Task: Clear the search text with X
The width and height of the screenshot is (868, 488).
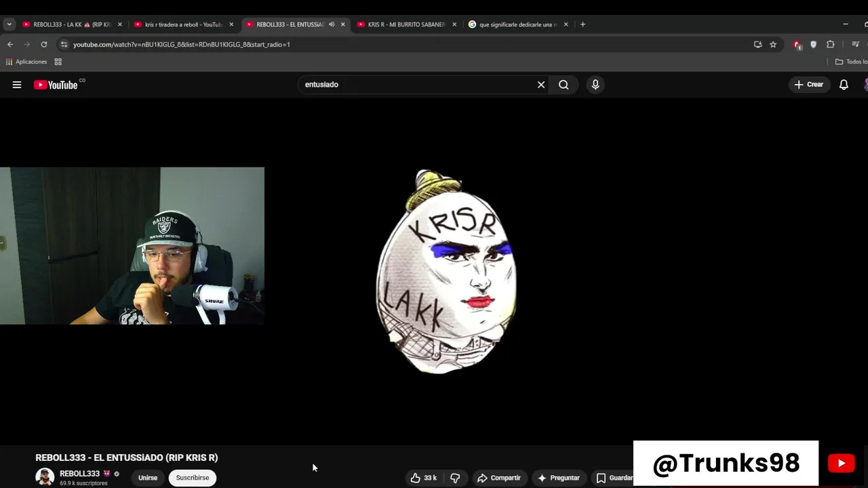Action: 541,85
